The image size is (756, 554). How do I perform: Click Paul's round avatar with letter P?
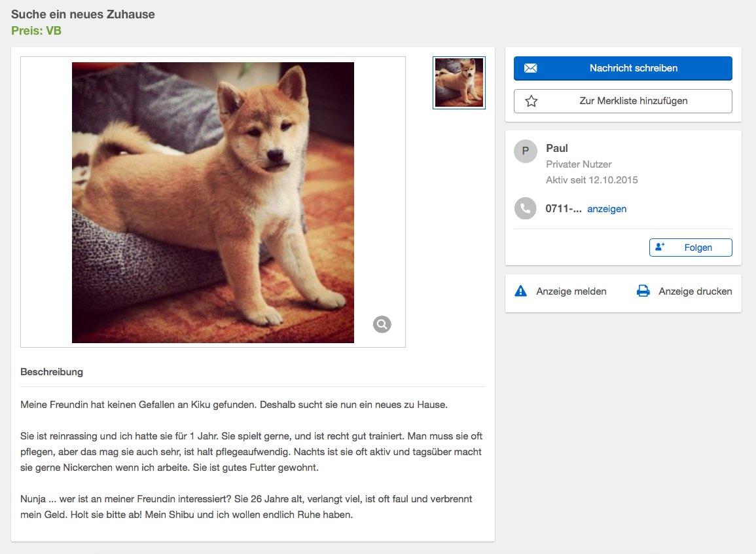525,151
